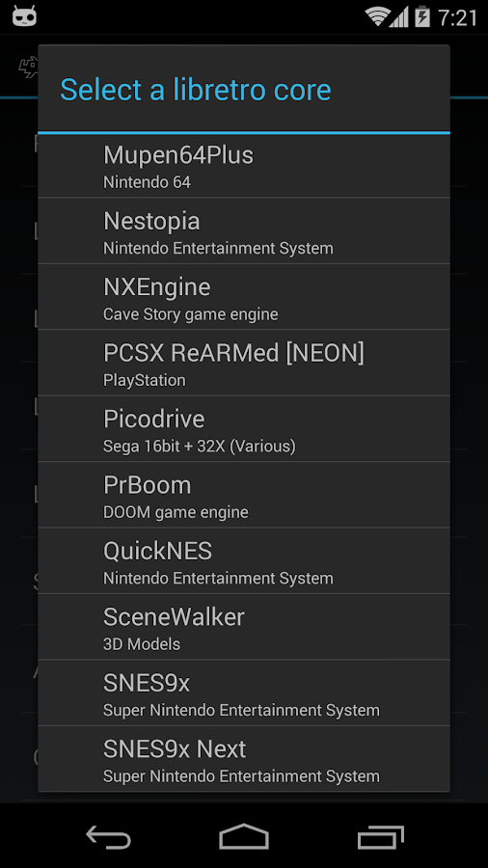Viewport: 488px width, 868px height.
Task: Open the recent apps overview icon
Action: click(380, 836)
